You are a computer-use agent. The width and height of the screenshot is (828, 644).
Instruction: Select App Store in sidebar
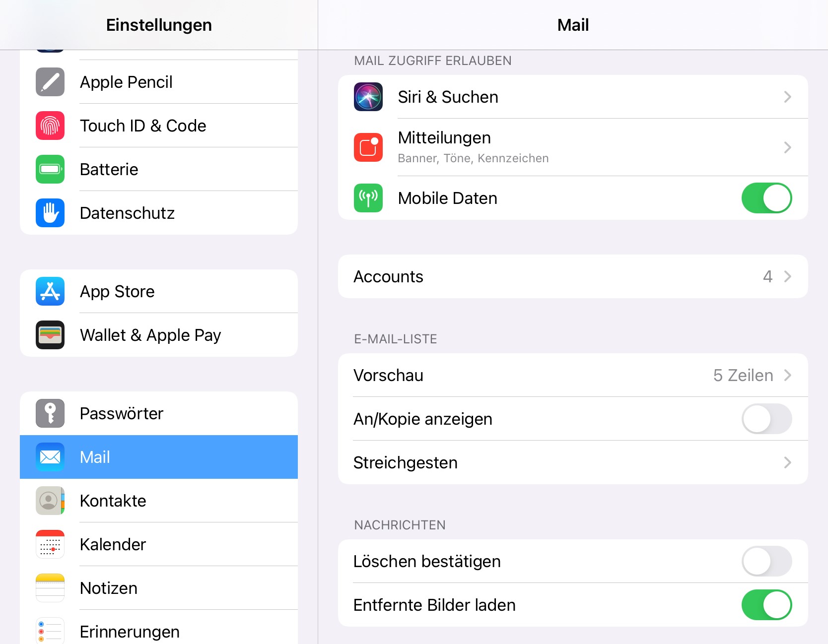click(159, 291)
